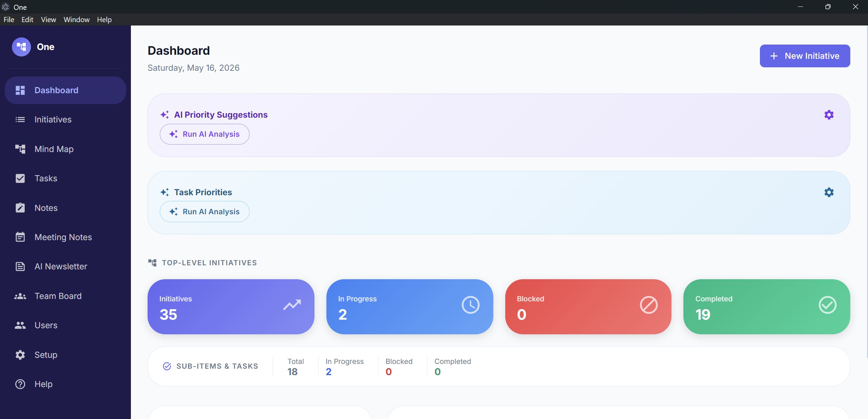Screen dimensions: 868x419
Task: Click the blocked circle icon on Blocked card
Action: pos(649,305)
